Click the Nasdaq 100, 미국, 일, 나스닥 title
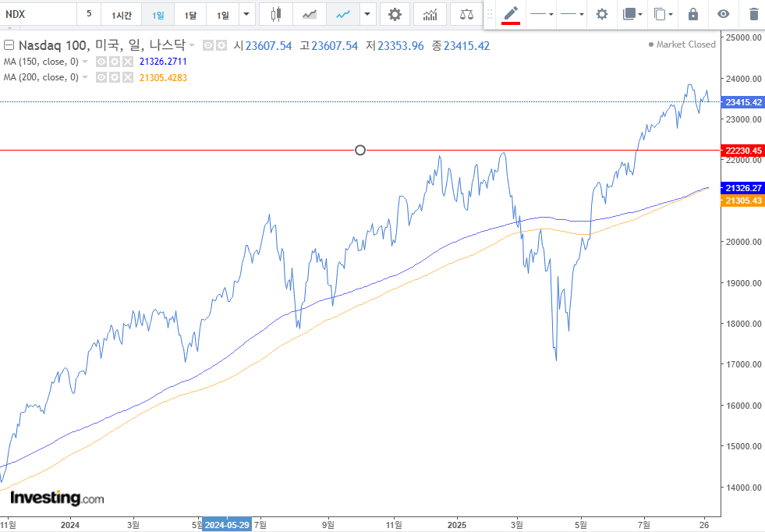 pos(102,45)
